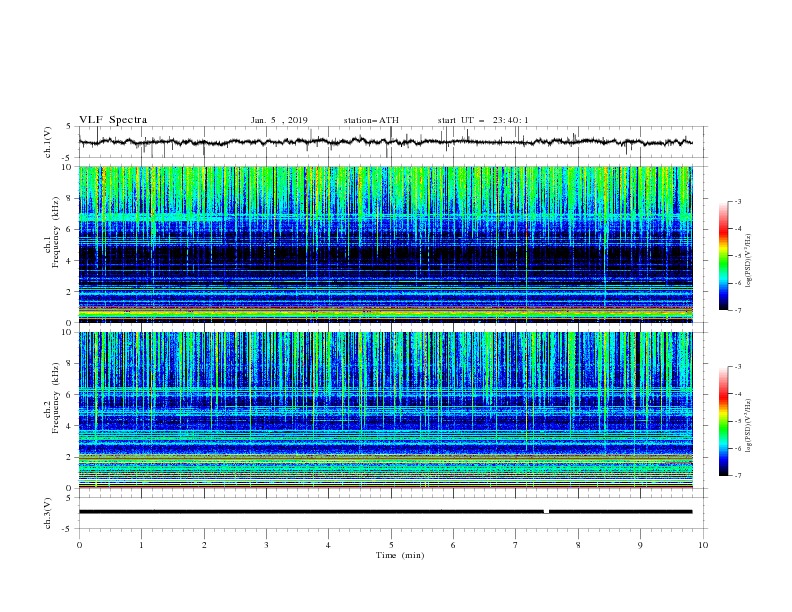Click the ch.1 frequency tick "6"

pos(70,229)
